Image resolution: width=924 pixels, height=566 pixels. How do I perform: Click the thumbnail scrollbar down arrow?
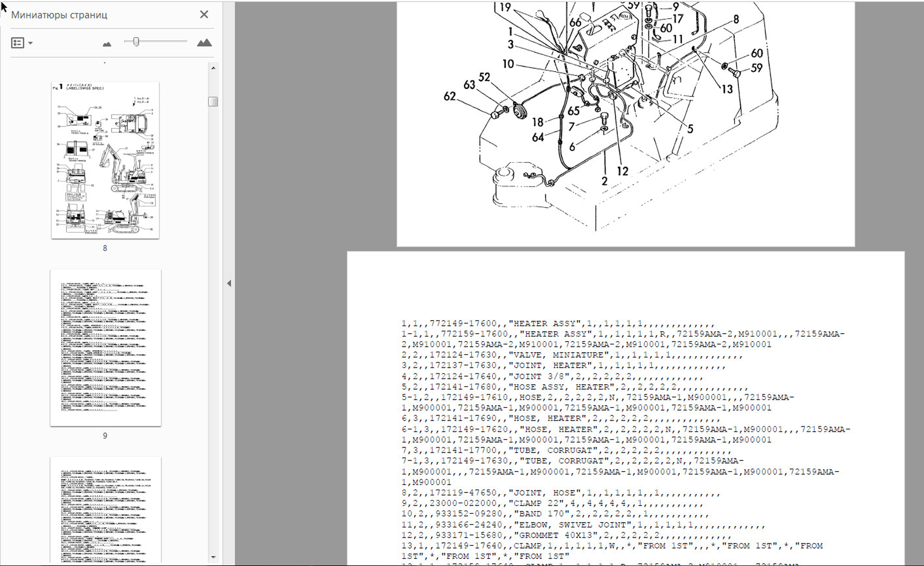click(x=213, y=557)
